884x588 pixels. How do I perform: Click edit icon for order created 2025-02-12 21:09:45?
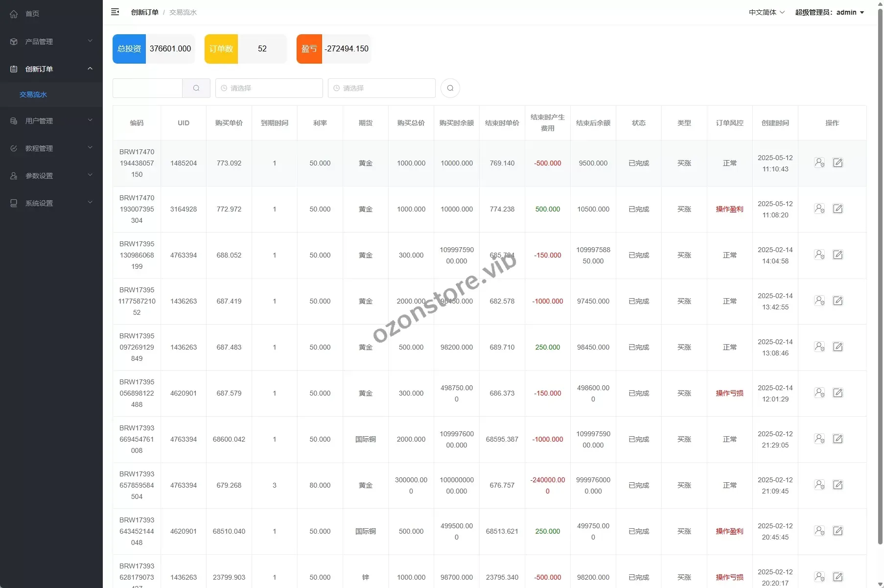tap(837, 485)
